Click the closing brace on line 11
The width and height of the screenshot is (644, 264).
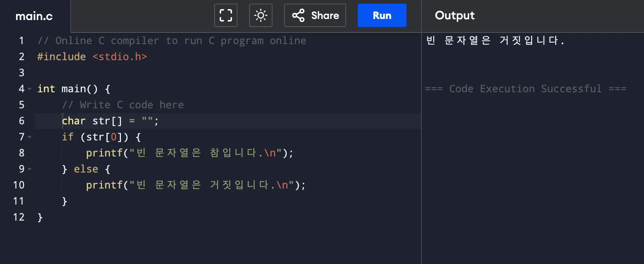tap(64, 201)
